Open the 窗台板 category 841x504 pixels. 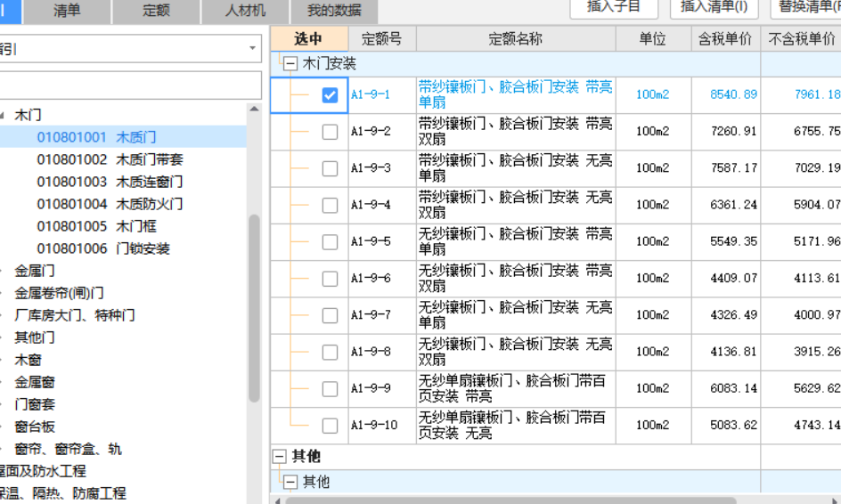pyautogui.click(x=35, y=427)
